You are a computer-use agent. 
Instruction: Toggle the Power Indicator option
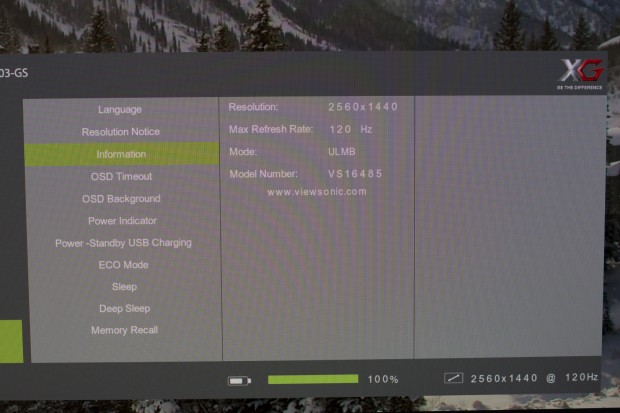point(122,220)
